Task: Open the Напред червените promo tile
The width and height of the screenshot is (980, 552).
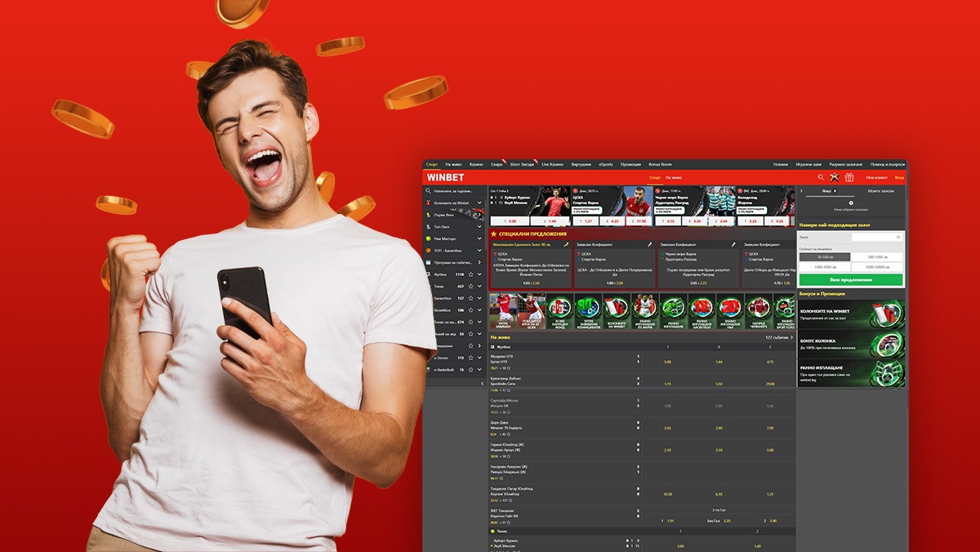Action: tap(757, 312)
